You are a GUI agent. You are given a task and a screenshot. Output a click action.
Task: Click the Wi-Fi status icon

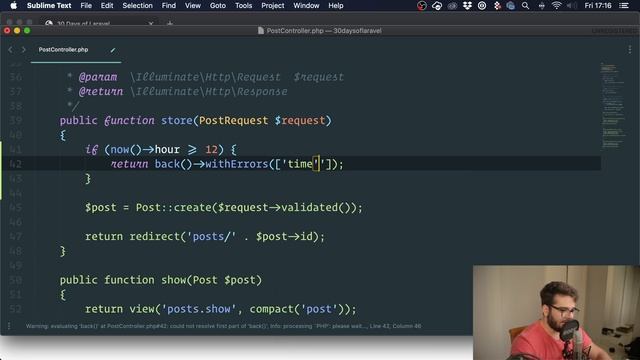(x=556, y=6)
